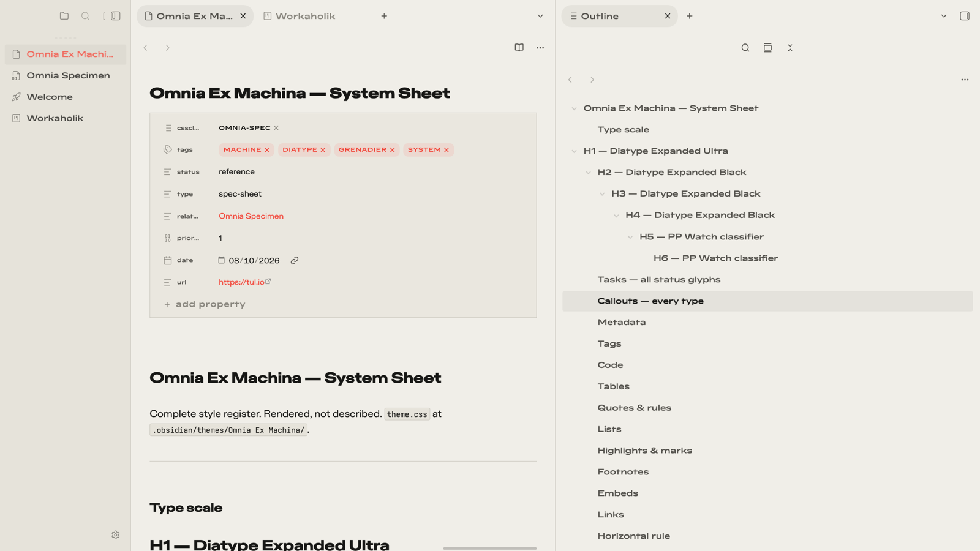Viewport: 980px width, 551px height.
Task: Open Welcome note in the file list
Action: click(66, 97)
